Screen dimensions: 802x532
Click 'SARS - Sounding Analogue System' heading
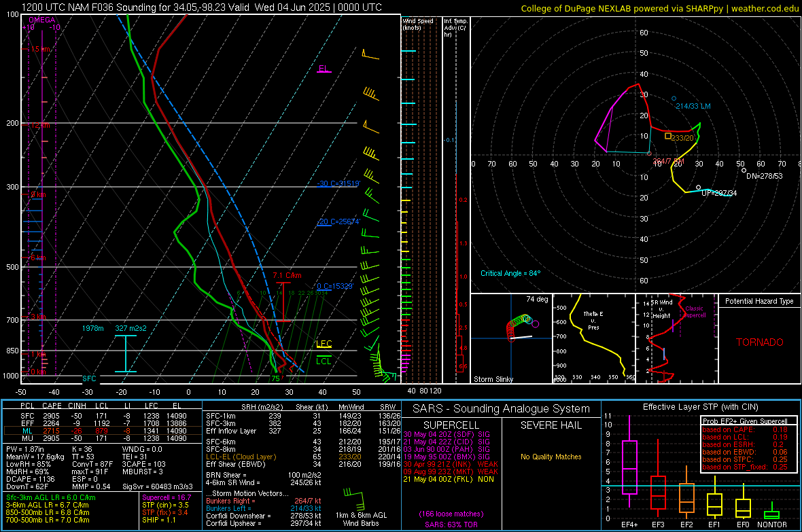point(501,409)
